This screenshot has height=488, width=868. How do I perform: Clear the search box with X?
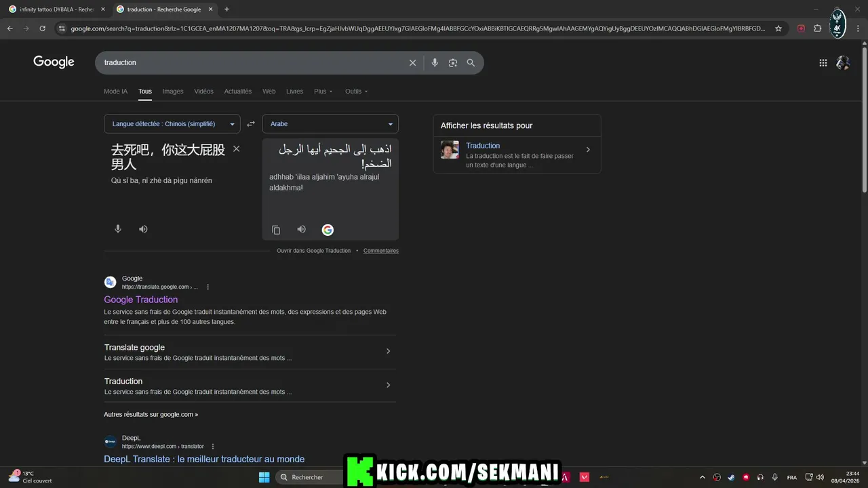click(412, 62)
